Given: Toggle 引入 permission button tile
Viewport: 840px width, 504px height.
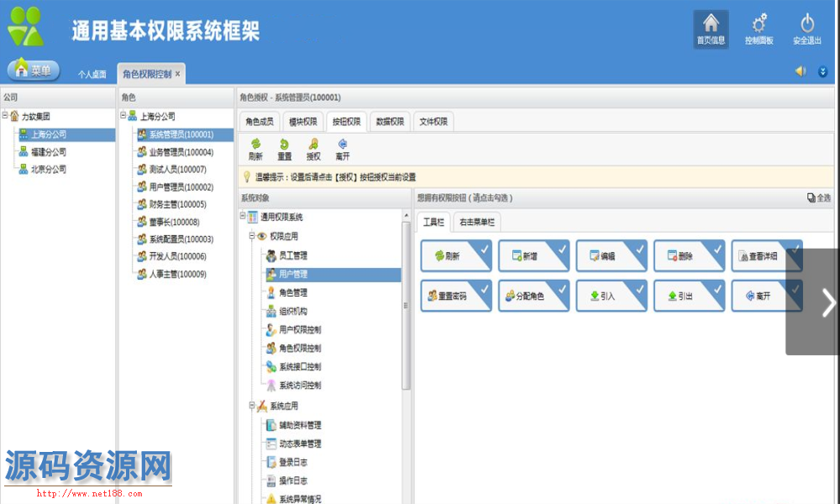Looking at the screenshot, I should coord(612,295).
